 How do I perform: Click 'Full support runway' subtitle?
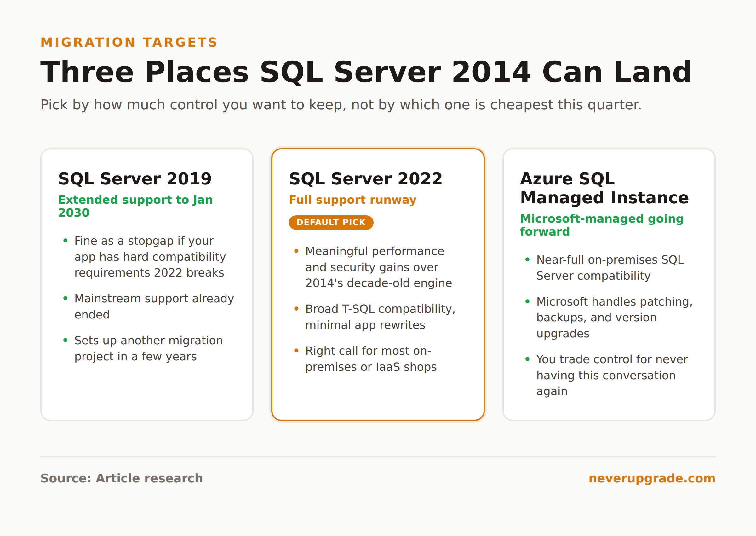click(x=352, y=200)
